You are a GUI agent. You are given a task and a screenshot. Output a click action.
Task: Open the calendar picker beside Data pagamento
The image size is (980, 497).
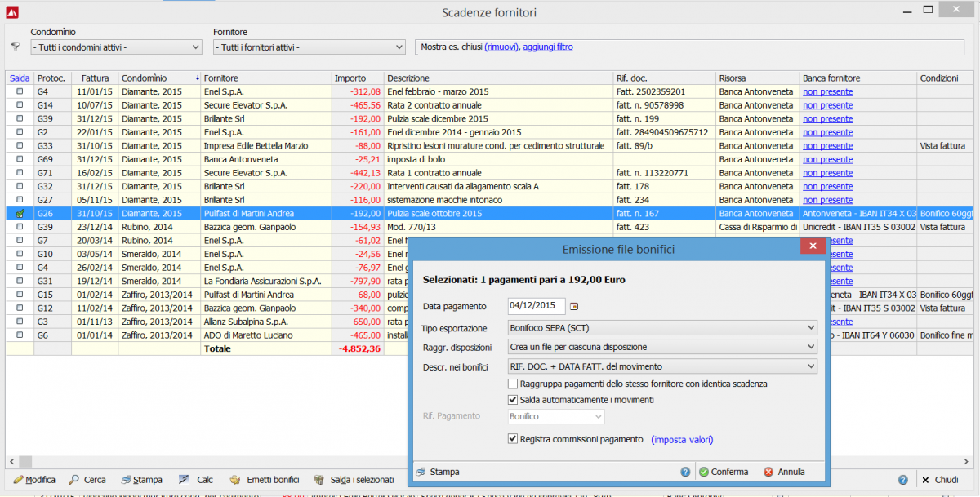click(573, 306)
